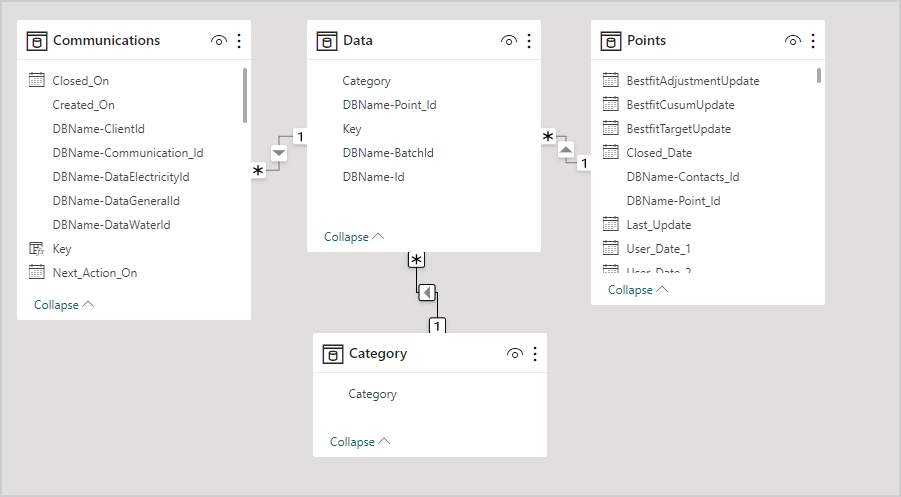Click the Communications table vertical scrollbar

point(245,95)
